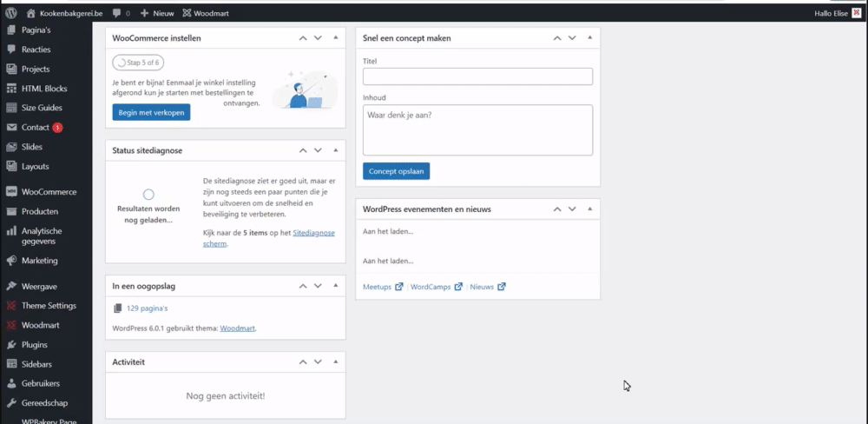Click the Producten box icon
The height and width of the screenshot is (424, 868).
tap(11, 212)
